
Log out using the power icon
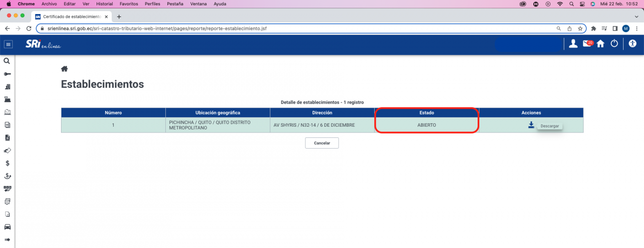pyautogui.click(x=614, y=44)
